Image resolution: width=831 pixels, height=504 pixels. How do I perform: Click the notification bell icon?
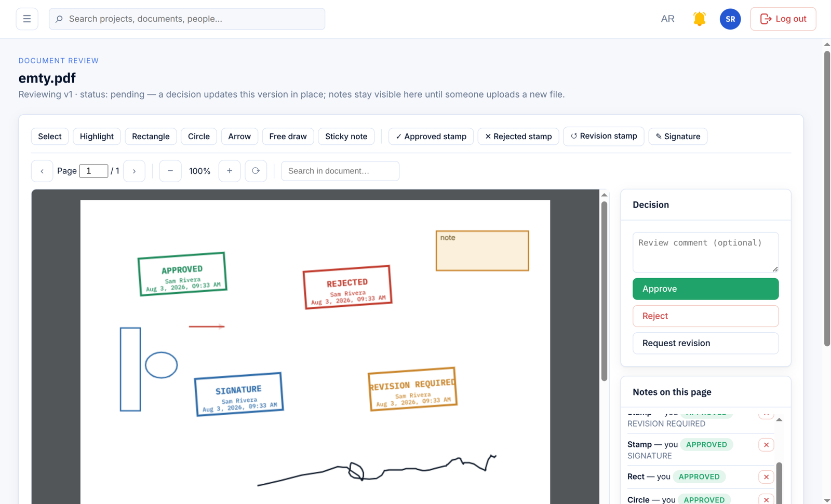700,19
